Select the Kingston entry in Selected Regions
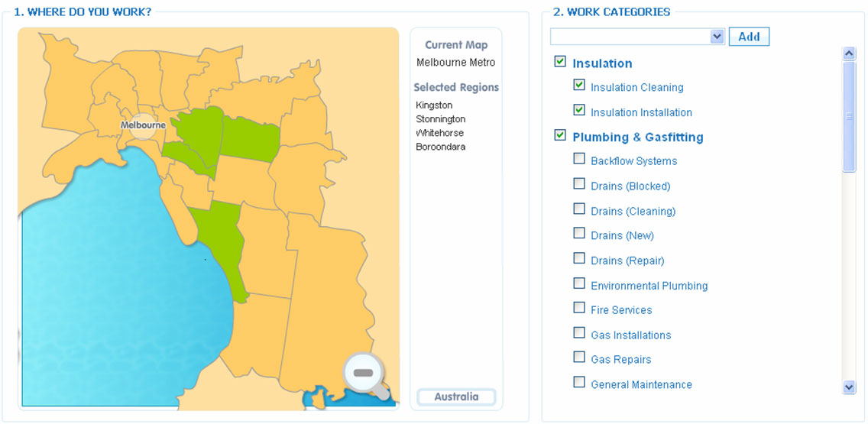Viewport: 868px width, 424px height. pyautogui.click(x=434, y=105)
